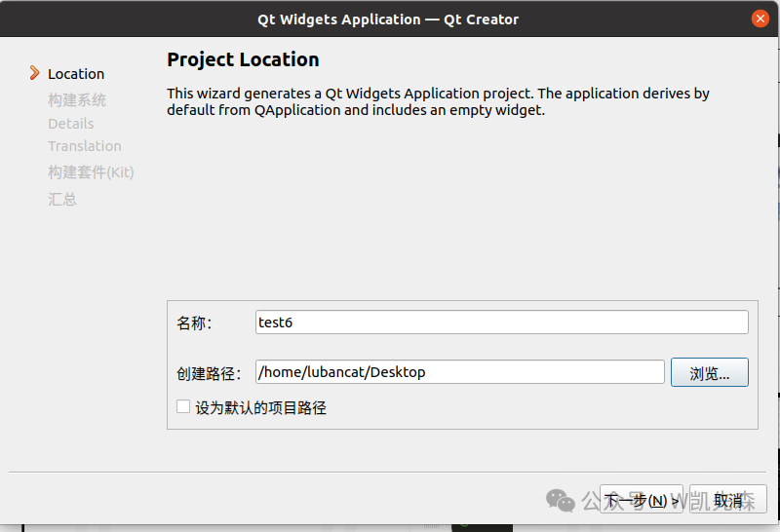Click the orange arrow beside Location

coord(35,73)
